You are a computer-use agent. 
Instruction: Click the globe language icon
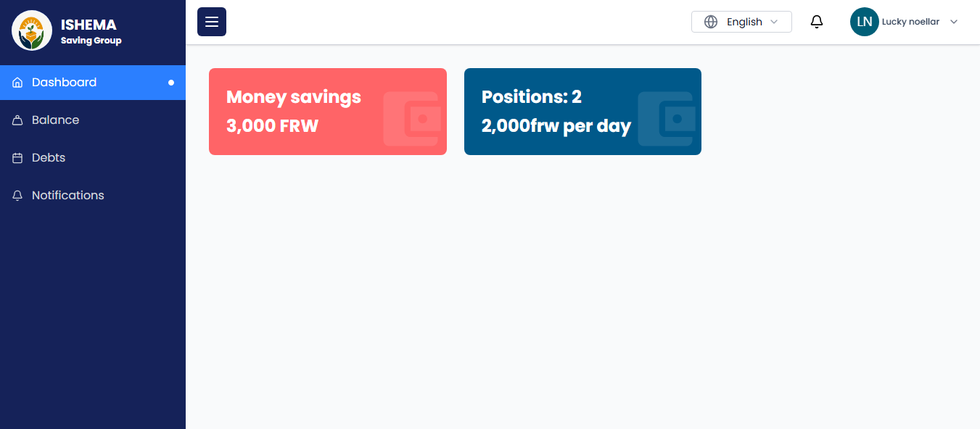point(711,22)
